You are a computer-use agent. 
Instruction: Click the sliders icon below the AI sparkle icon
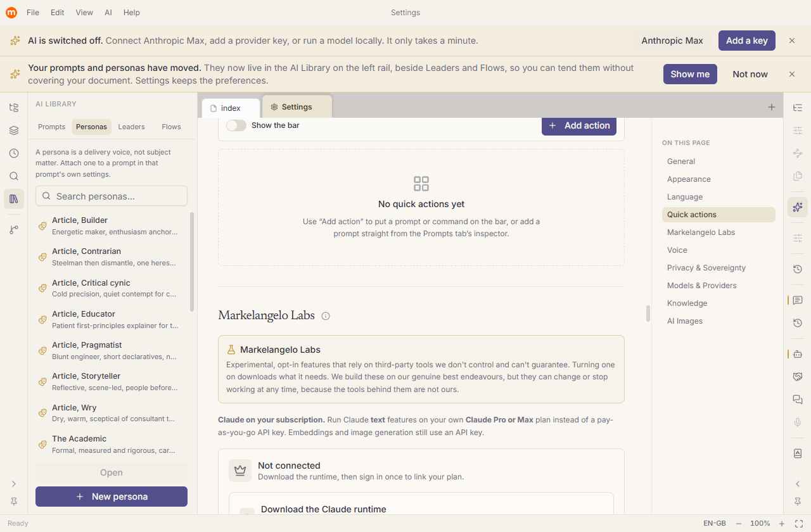(798, 238)
